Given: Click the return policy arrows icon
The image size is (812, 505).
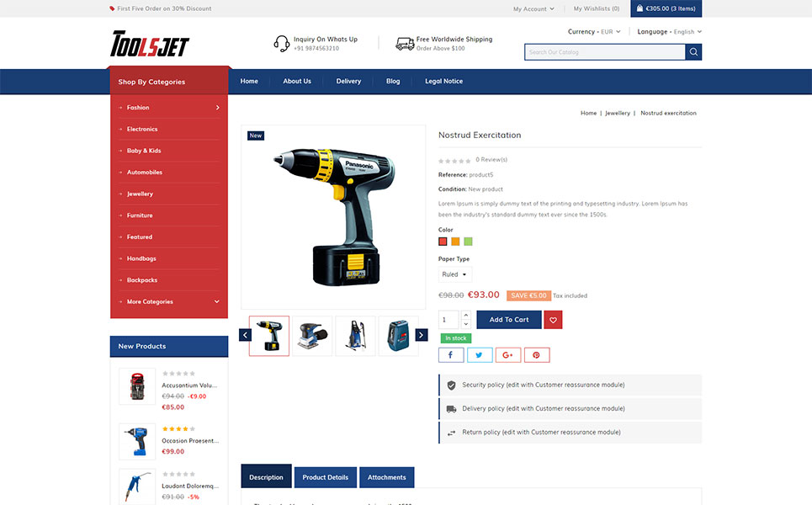Looking at the screenshot, I should (452, 433).
